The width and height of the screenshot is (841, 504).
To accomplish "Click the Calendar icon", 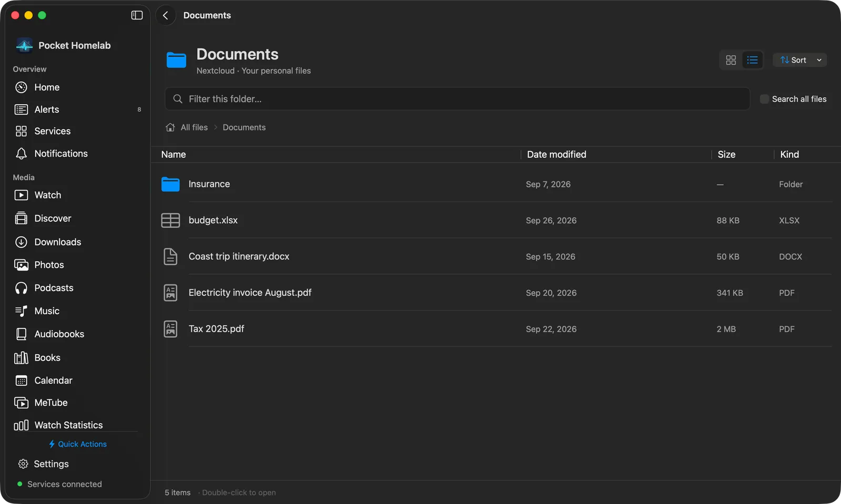I will point(21,380).
